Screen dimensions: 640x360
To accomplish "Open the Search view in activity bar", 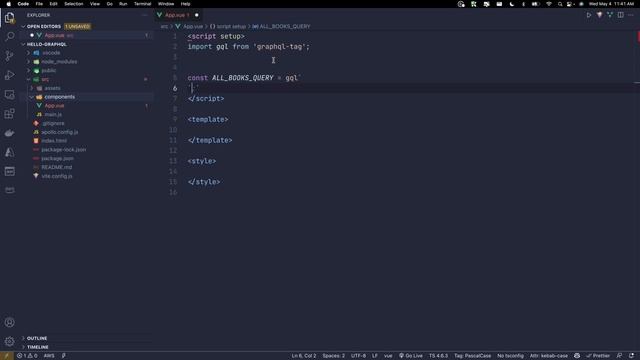I will [x=9, y=37].
